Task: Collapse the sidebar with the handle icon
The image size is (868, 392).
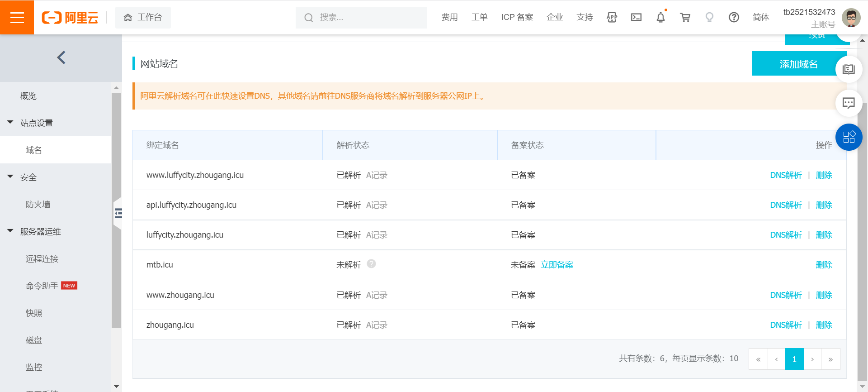Action: click(118, 213)
